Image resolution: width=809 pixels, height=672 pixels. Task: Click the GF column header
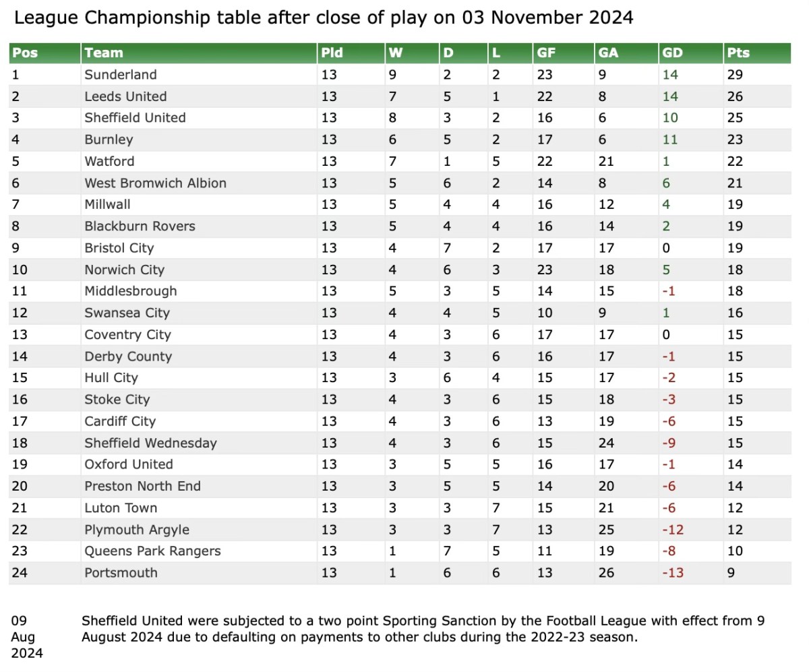[x=545, y=53]
